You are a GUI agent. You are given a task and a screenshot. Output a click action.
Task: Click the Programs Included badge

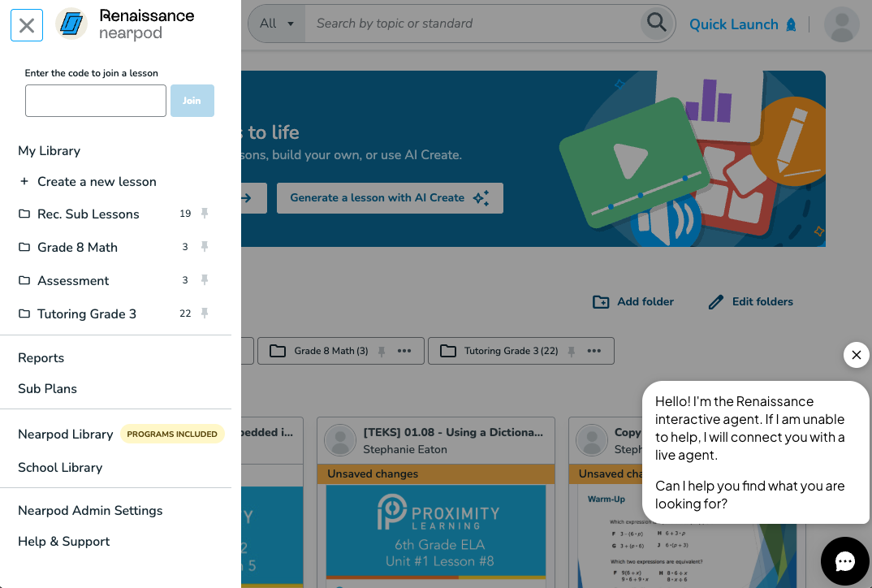point(172,434)
